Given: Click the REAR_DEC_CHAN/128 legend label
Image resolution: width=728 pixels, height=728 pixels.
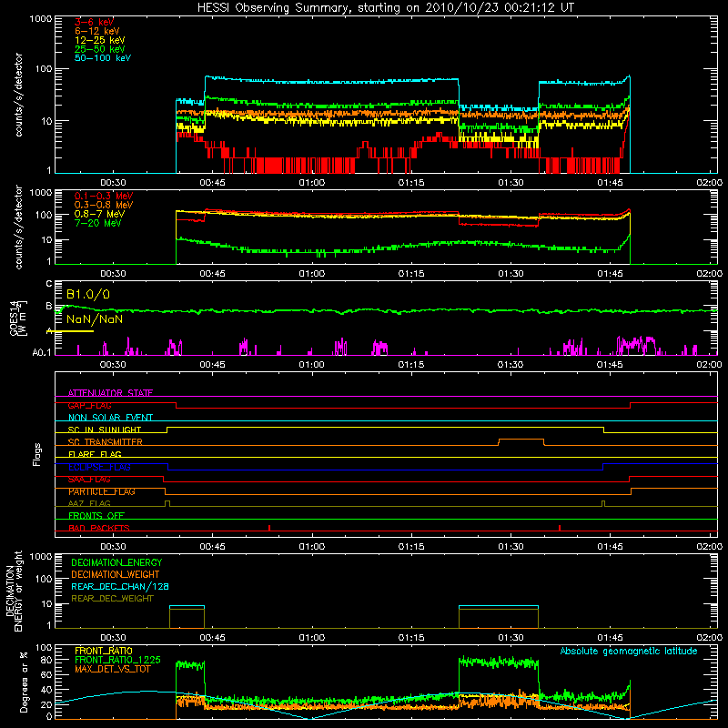Looking at the screenshot, I should (120, 586).
